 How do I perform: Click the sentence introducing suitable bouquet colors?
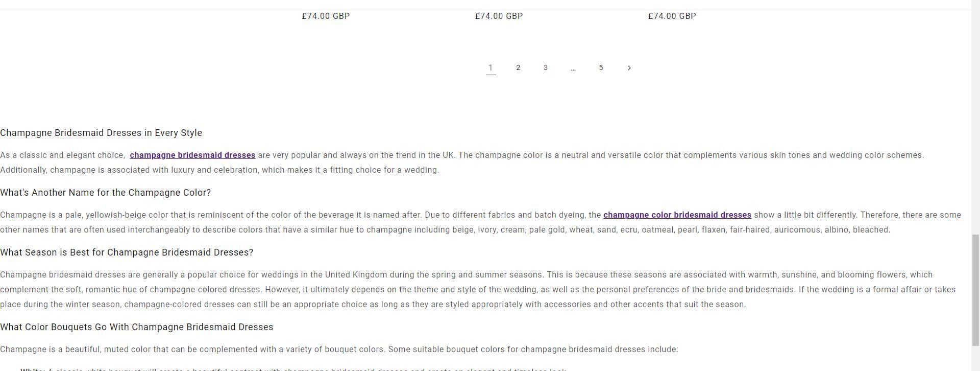339,350
